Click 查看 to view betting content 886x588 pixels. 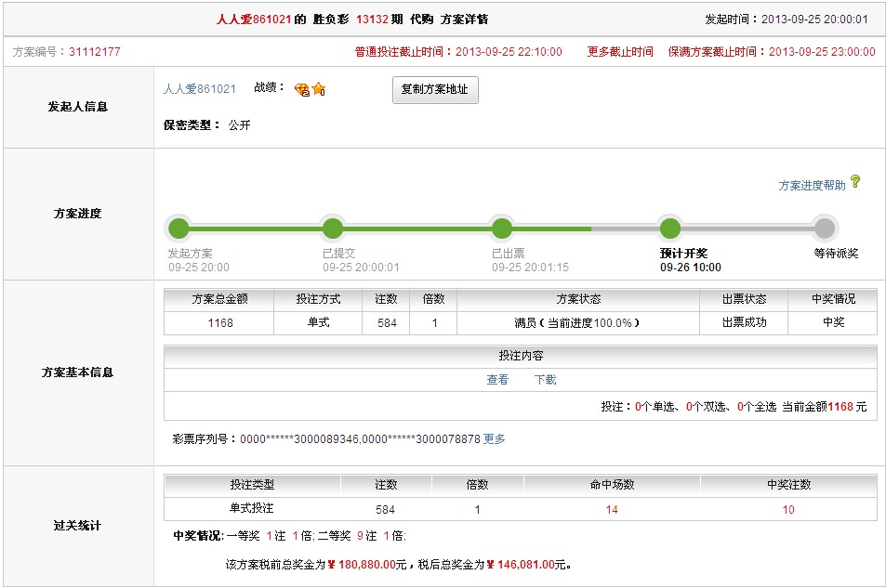pyautogui.click(x=497, y=380)
